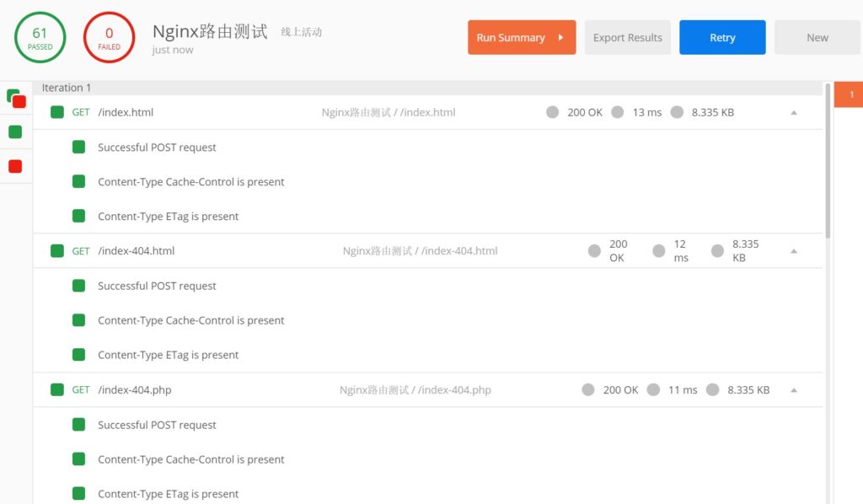
Task: Click the 61 Passed green circle
Action: coord(40,38)
